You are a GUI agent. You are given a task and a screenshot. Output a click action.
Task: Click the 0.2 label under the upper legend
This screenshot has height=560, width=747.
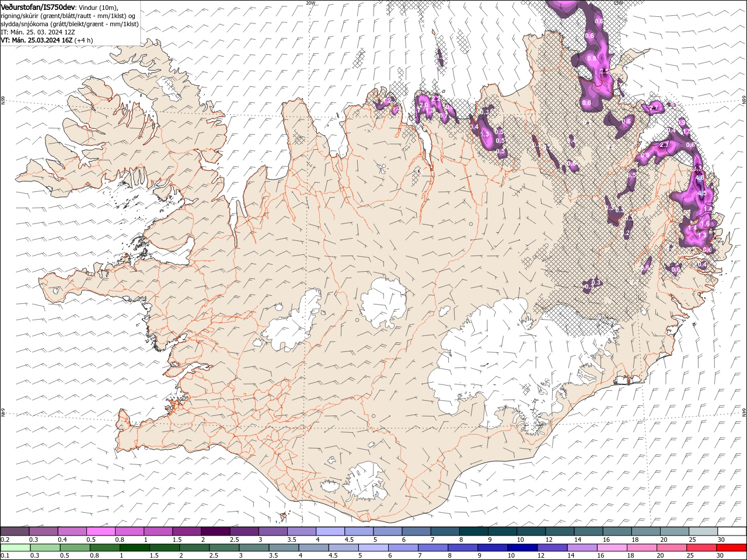[4, 540]
